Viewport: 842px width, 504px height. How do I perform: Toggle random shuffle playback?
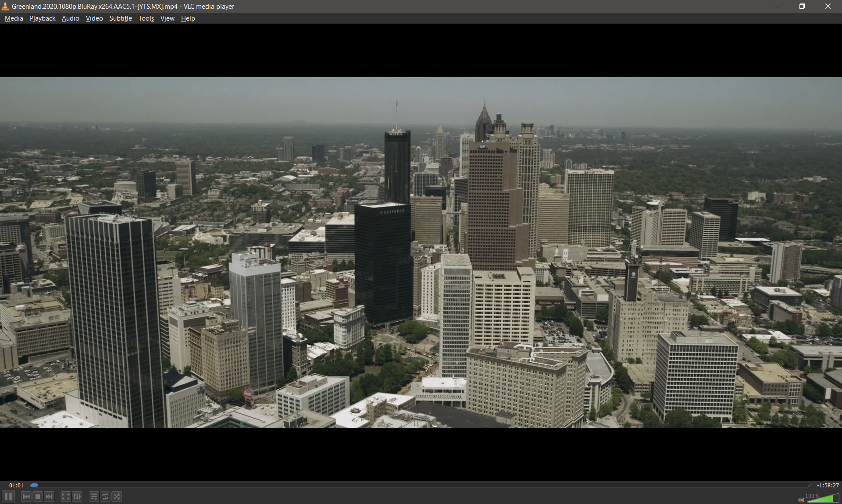click(x=117, y=497)
